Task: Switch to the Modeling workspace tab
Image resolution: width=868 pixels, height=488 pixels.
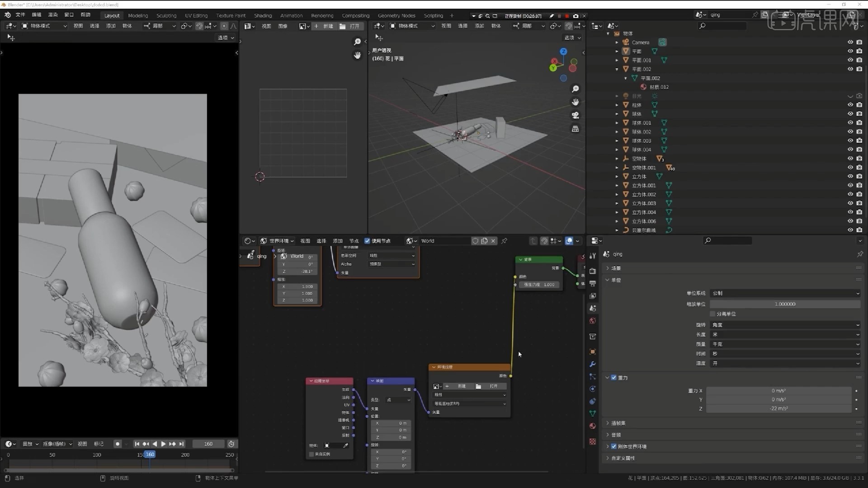Action: (x=138, y=15)
